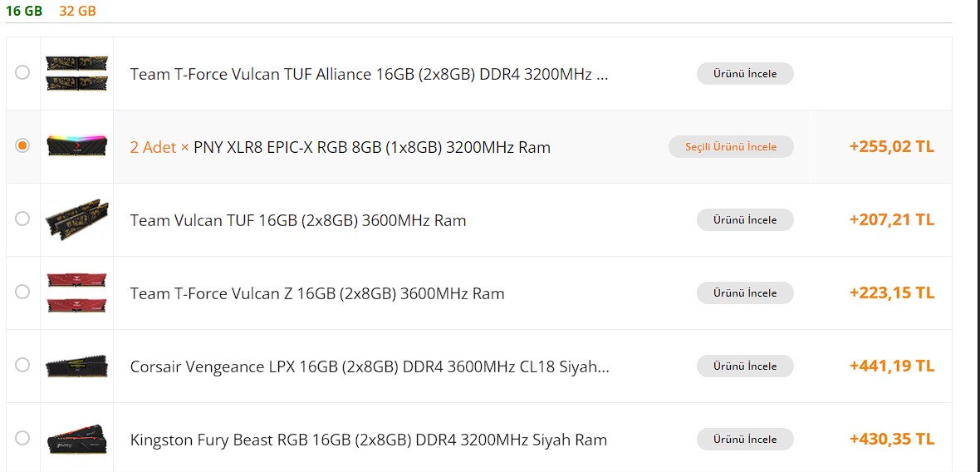Click the PNY XLR8 RGB RAM thumbnail
980x472 pixels.
[x=76, y=146]
